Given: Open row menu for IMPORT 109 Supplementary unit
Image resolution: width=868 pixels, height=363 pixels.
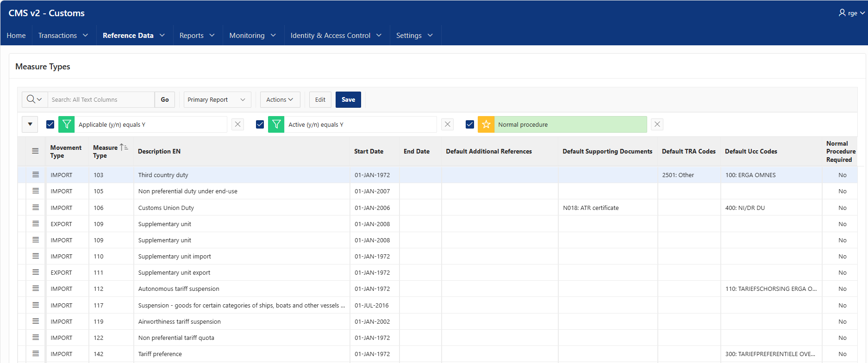Looking at the screenshot, I should 36,240.
